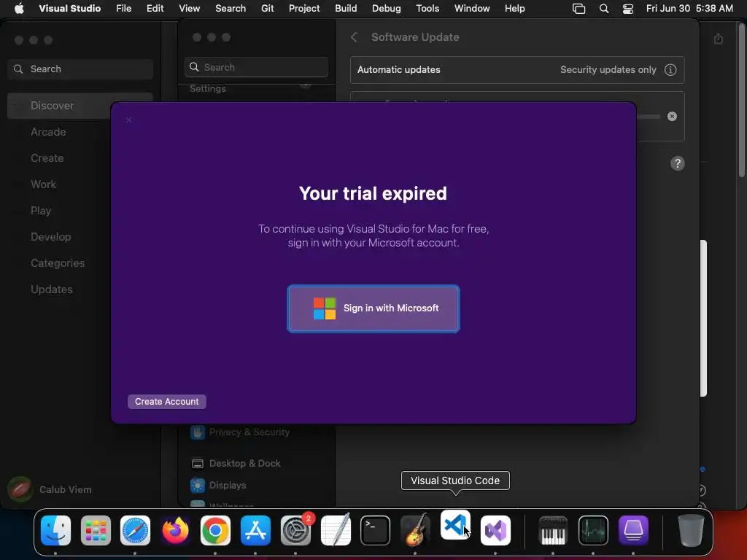Open Visual Studio purple dock icon
Viewport: 747px width, 560px height.
pos(495,531)
